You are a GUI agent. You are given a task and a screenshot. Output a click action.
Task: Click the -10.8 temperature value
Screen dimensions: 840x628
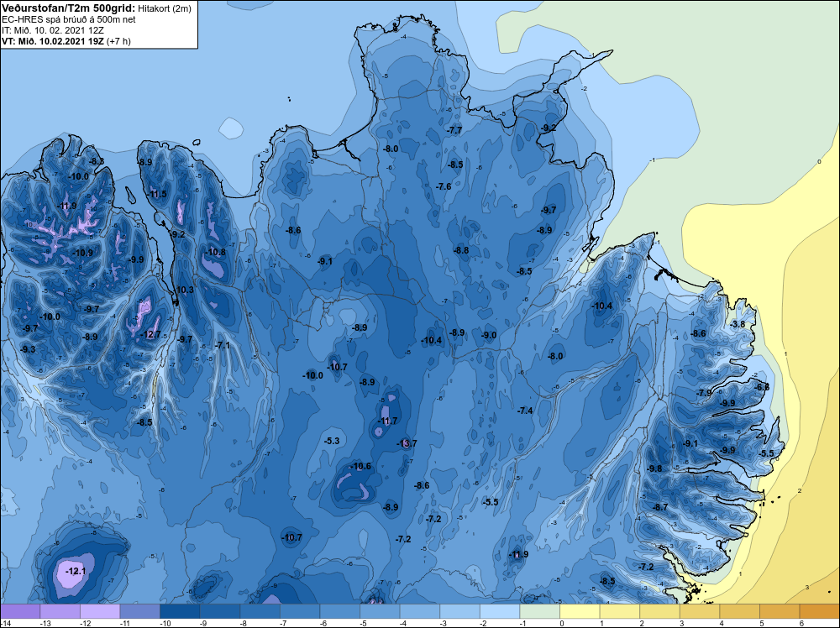point(215,252)
